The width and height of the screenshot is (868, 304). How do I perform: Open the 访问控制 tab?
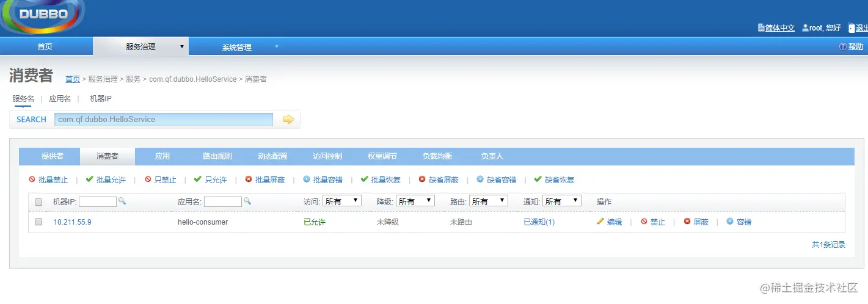pos(327,156)
